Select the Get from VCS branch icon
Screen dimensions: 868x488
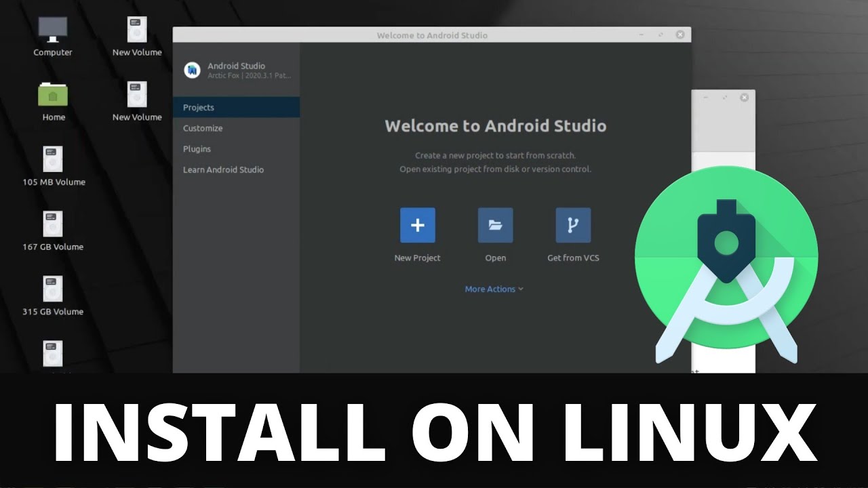click(573, 225)
